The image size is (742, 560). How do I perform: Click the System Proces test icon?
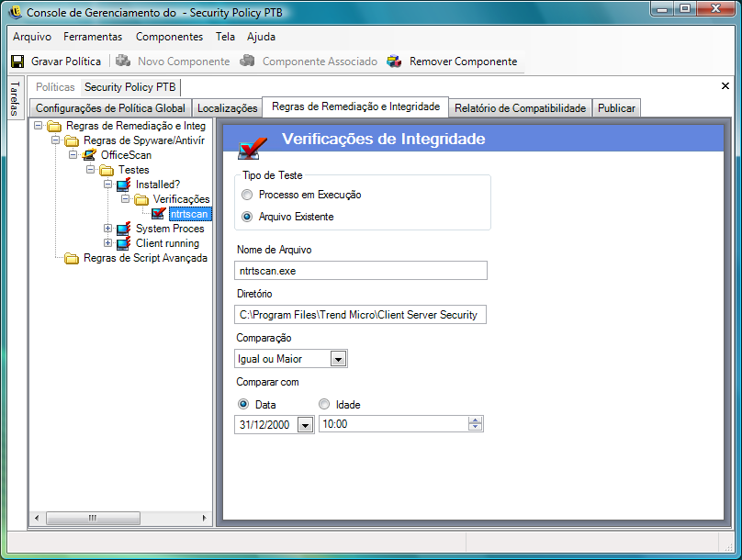point(123,229)
